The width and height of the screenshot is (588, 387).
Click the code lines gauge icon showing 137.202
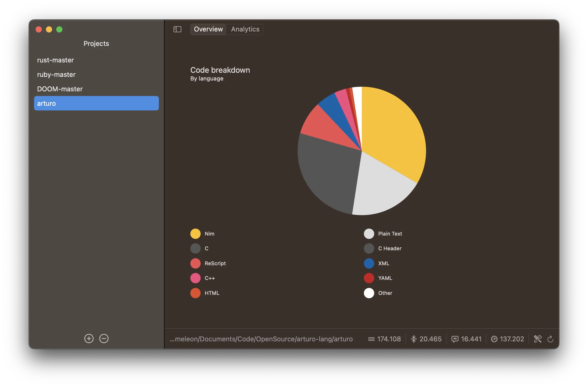pos(494,339)
